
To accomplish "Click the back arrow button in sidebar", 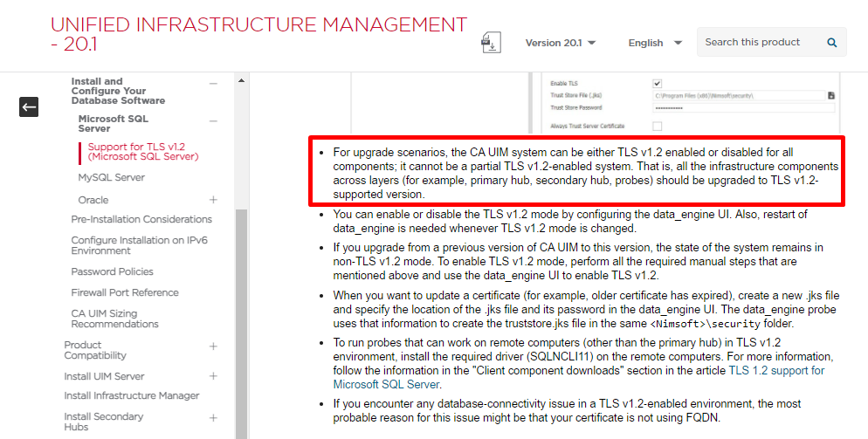I will coord(29,106).
